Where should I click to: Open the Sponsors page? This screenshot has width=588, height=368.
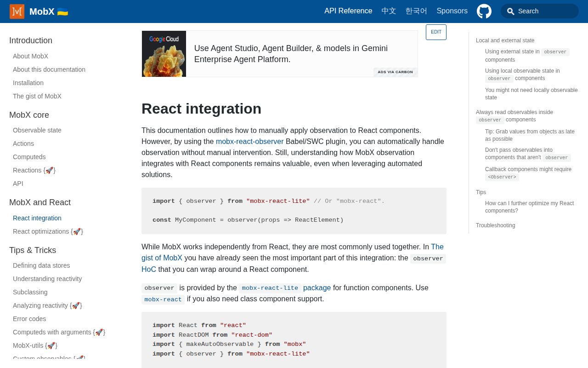click(x=452, y=11)
